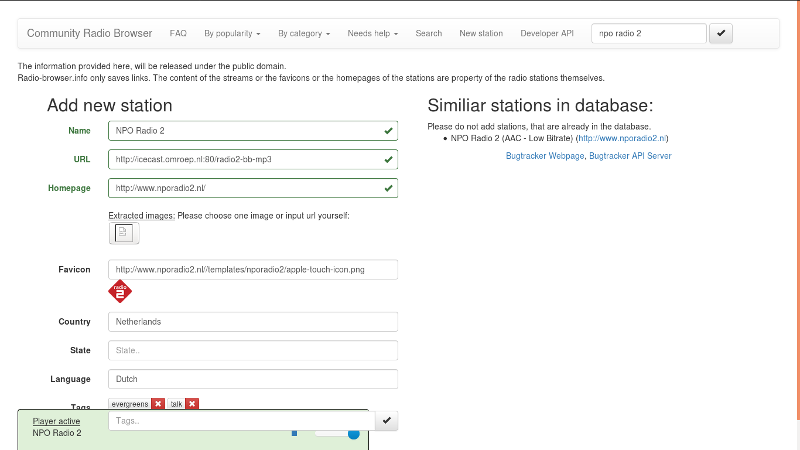Click the Extracted images label
The image size is (800, 450).
pyautogui.click(x=141, y=216)
